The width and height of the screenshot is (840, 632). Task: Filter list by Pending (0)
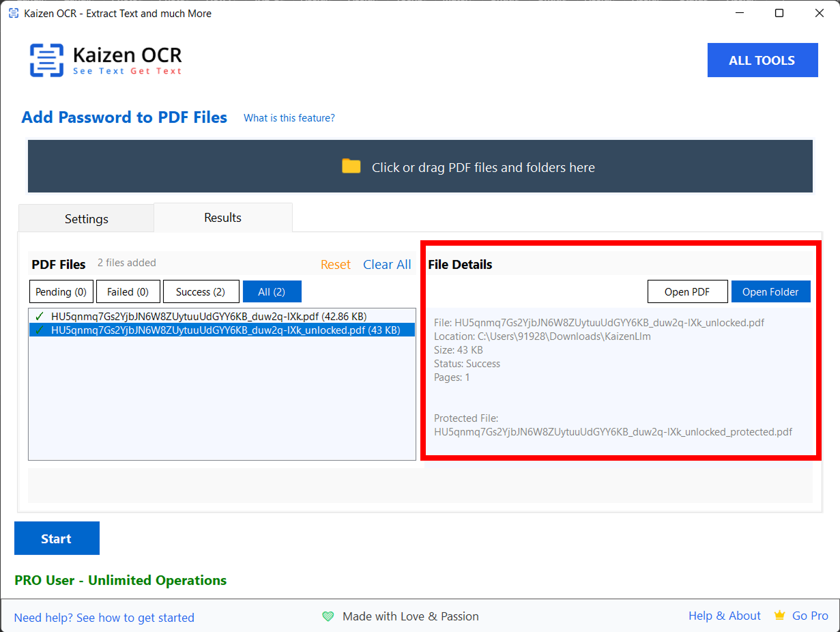[x=61, y=291]
